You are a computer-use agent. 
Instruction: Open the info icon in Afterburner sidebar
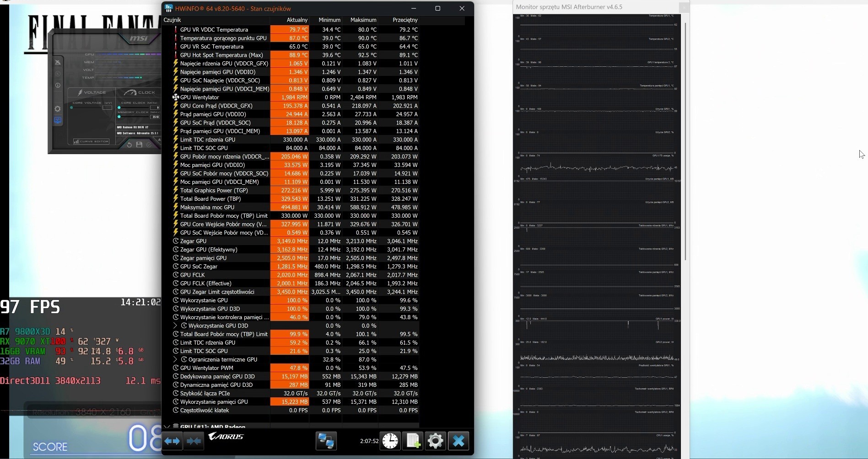[58, 85]
